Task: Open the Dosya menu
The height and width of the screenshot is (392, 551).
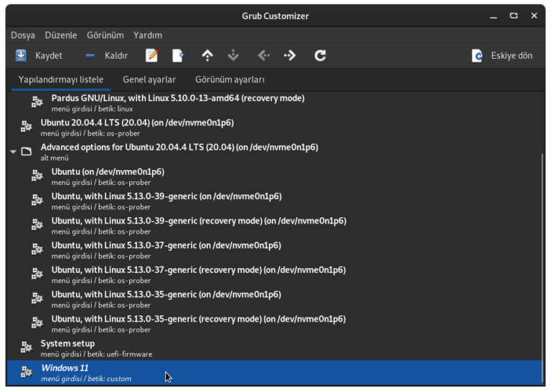Action: coord(23,35)
